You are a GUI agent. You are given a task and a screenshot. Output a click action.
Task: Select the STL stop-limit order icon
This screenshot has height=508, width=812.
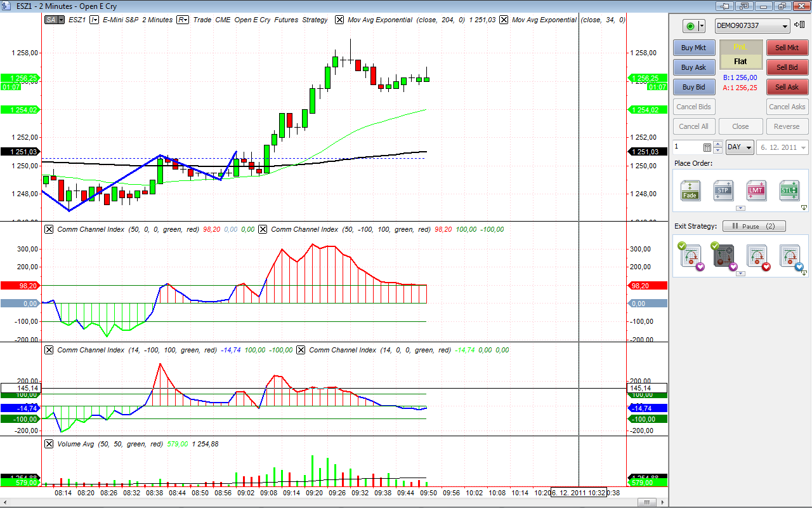[x=789, y=190]
